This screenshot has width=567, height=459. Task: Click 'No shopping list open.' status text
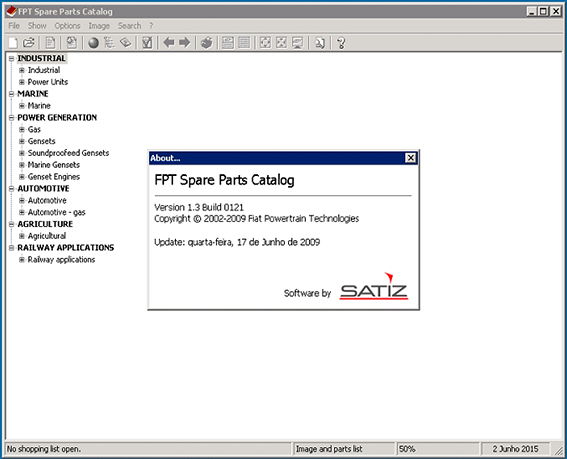tap(44, 449)
